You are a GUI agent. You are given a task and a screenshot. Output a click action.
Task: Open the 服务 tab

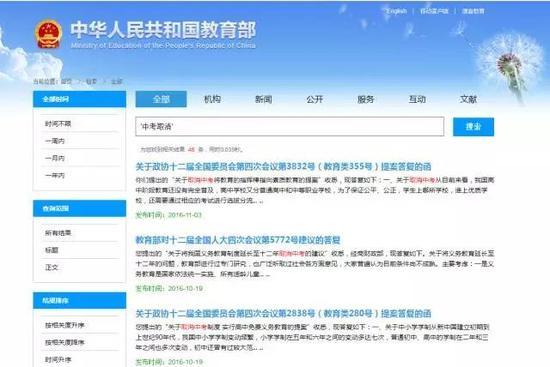[365, 99]
